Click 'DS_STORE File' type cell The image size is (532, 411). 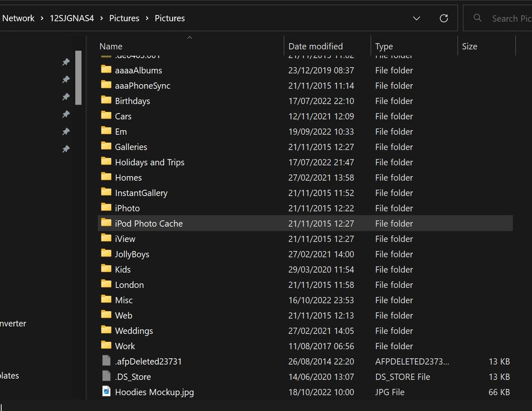403,377
